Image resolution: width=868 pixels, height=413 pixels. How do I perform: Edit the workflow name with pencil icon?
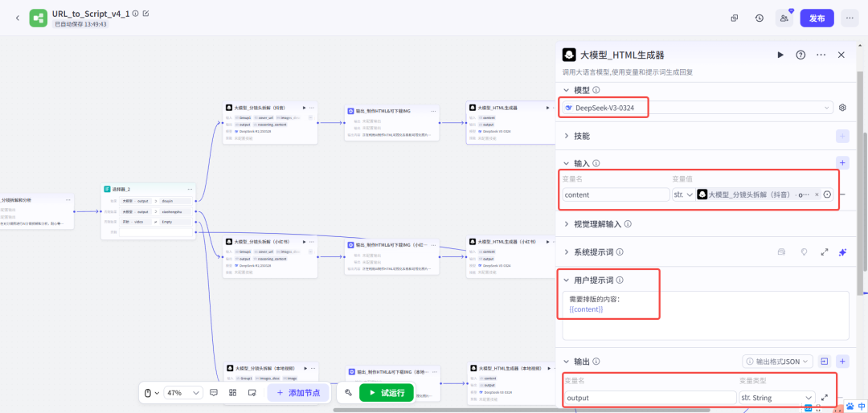(145, 14)
